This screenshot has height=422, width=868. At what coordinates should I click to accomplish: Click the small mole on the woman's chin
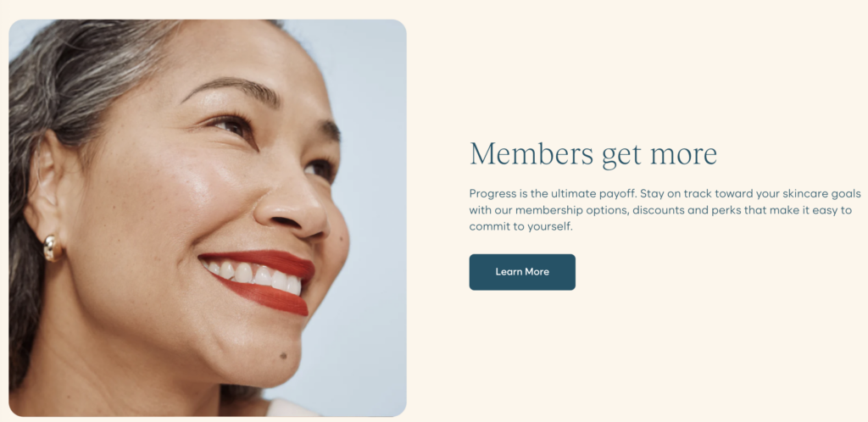tap(283, 356)
